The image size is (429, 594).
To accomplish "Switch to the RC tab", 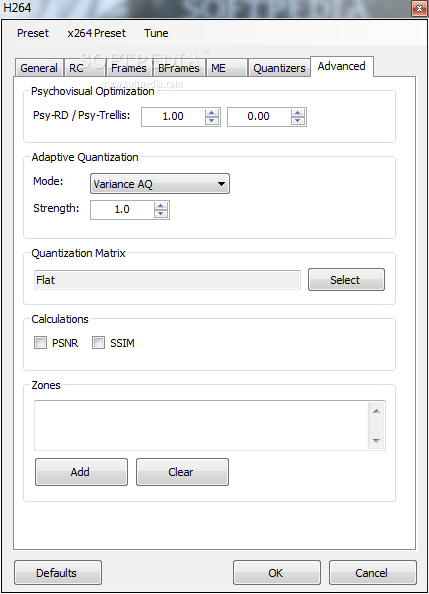I will [84, 68].
